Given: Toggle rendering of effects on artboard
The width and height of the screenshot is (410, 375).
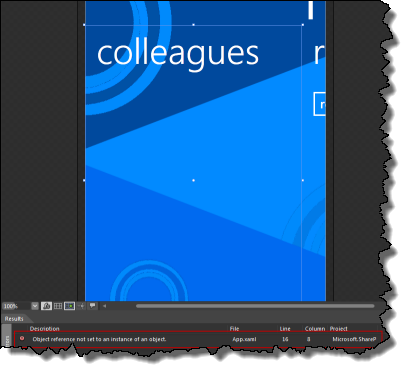Looking at the screenshot, I should coord(46,306).
